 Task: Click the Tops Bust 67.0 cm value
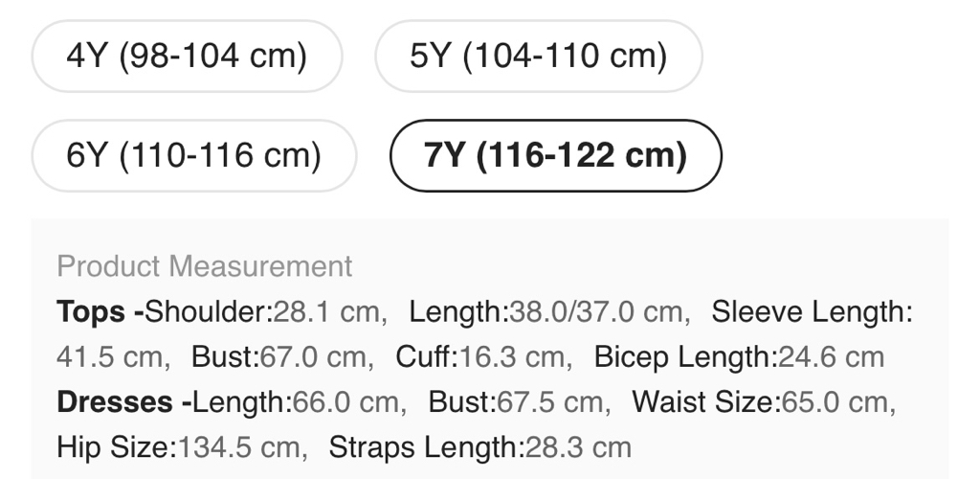tap(315, 357)
